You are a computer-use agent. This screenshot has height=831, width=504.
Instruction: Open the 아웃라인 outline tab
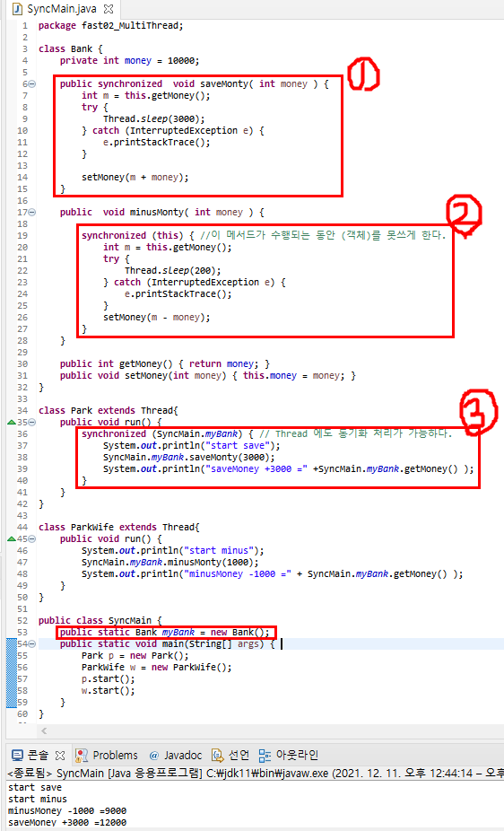point(289,755)
